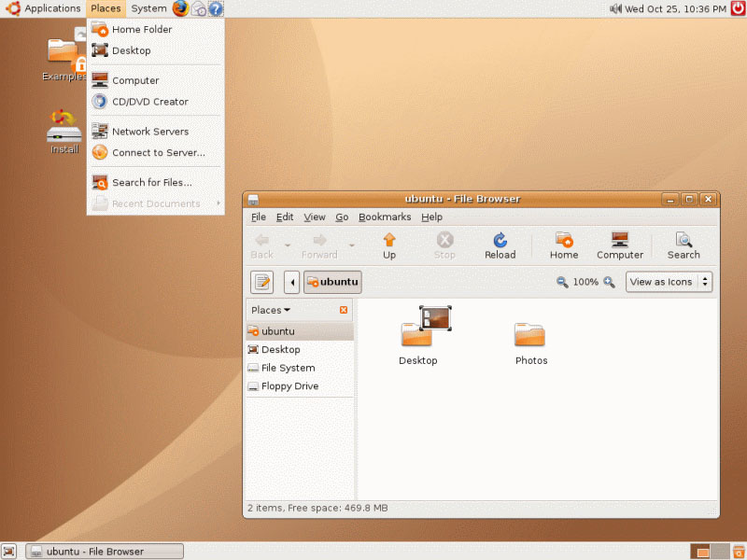Launch Firefox from the top panel
This screenshot has width=747, height=560.
180,8
